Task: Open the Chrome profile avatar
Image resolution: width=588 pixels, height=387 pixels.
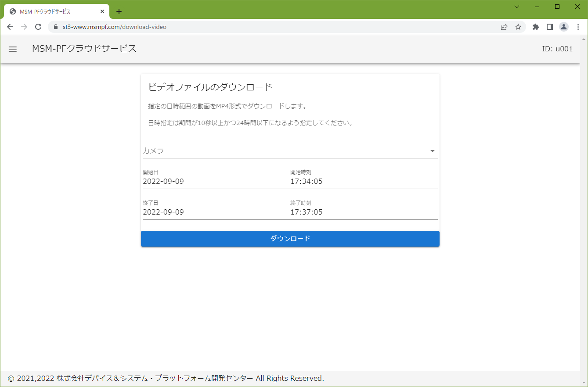Action: [x=563, y=27]
